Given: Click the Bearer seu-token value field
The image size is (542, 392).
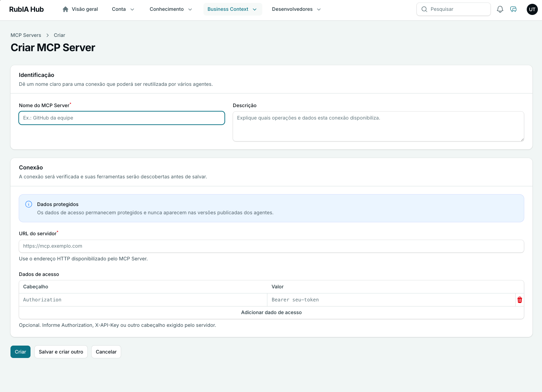Looking at the screenshot, I should tap(391, 300).
